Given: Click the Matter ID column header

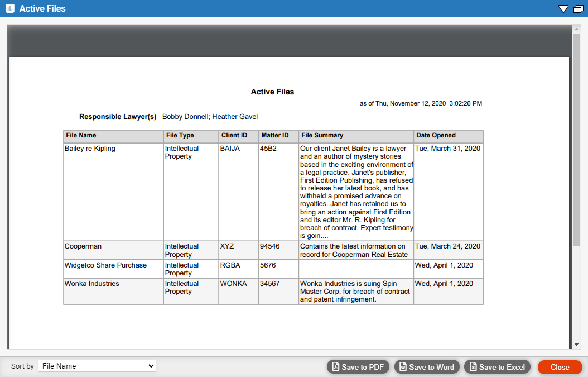Looking at the screenshot, I should 278,136.
